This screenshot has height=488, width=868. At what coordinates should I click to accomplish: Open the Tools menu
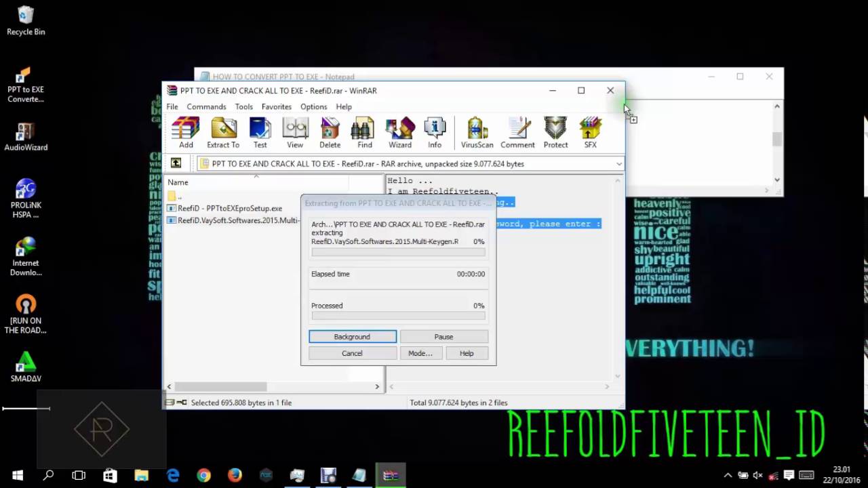pyautogui.click(x=244, y=106)
